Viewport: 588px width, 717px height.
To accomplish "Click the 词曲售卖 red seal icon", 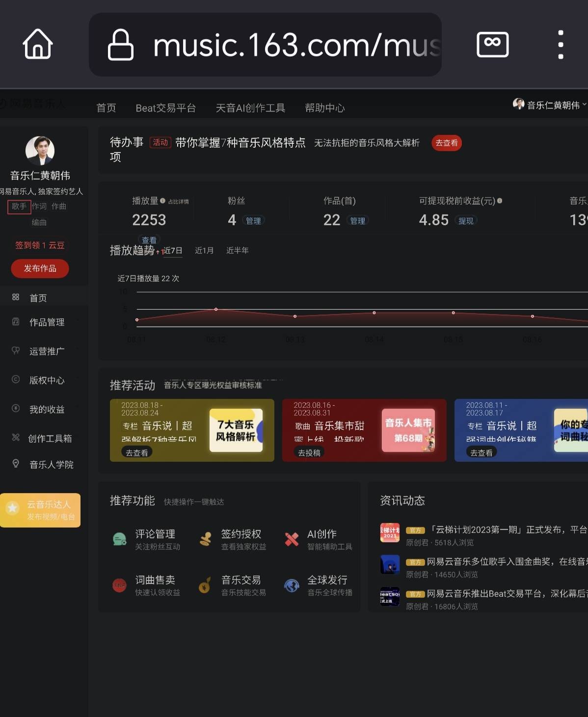I will click(119, 585).
